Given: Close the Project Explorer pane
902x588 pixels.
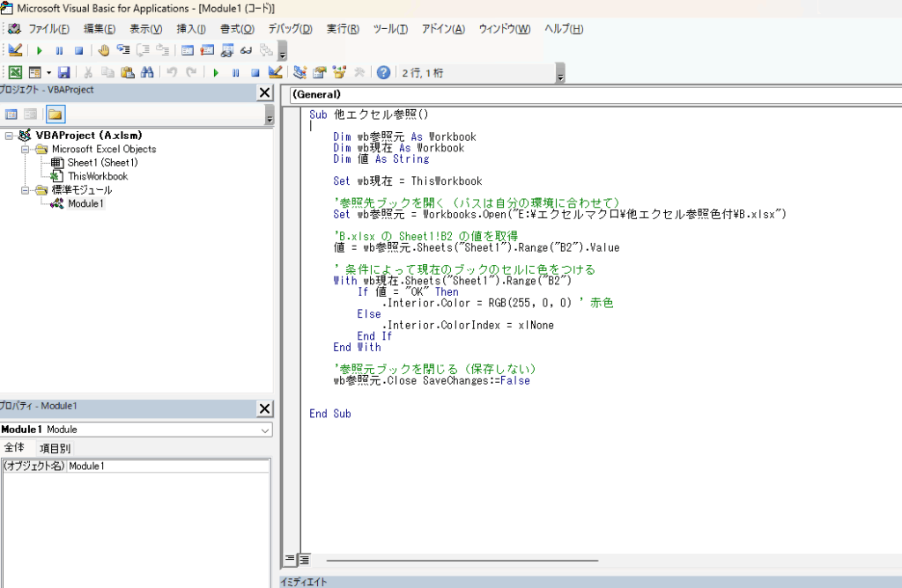Looking at the screenshot, I should 264,92.
